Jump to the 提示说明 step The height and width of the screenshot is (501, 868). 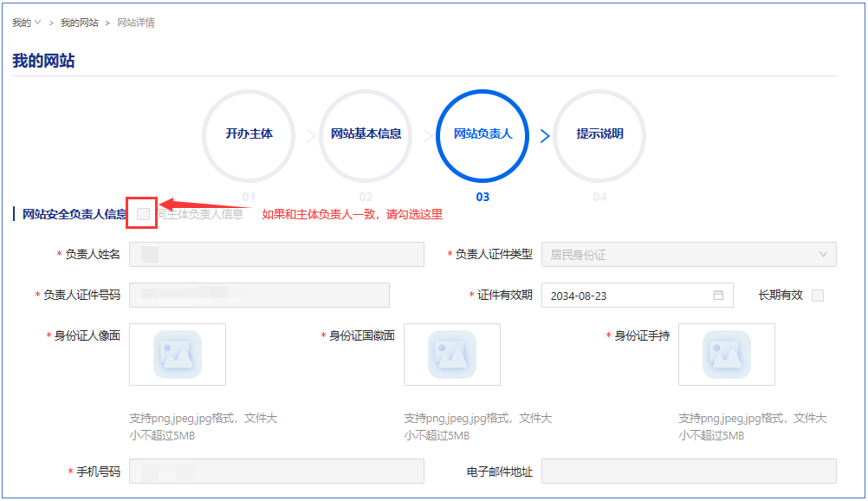(x=599, y=134)
